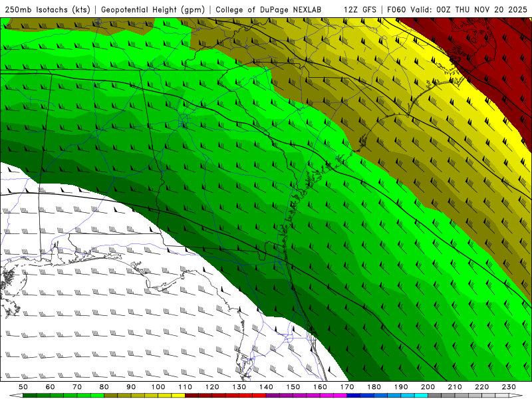Click the 'Geopotential Height (gpm)' title text
532x399 pixels.
(x=153, y=9)
